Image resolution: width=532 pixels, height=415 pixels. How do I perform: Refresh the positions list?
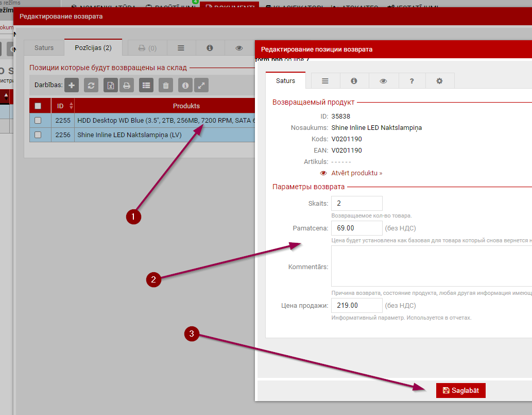[x=91, y=86]
